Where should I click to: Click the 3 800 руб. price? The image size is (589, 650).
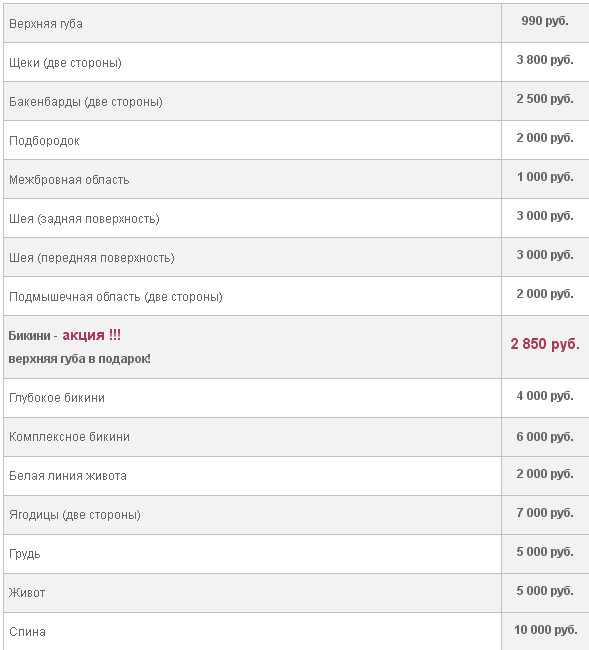[x=545, y=60]
